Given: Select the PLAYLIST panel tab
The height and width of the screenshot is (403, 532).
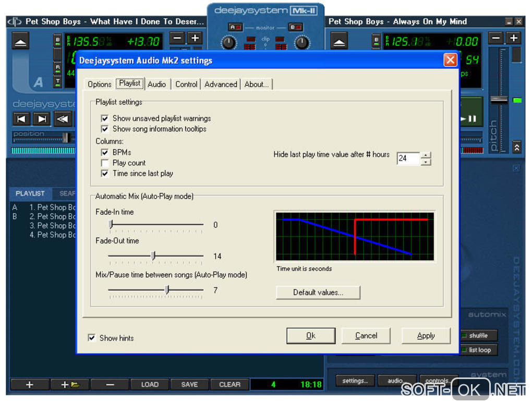Looking at the screenshot, I should pyautogui.click(x=30, y=193).
